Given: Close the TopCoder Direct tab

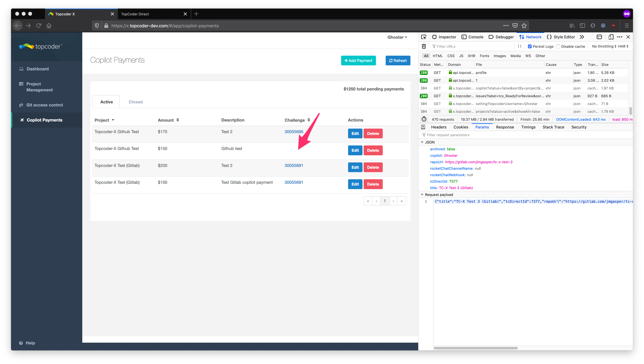Looking at the screenshot, I should (x=185, y=14).
